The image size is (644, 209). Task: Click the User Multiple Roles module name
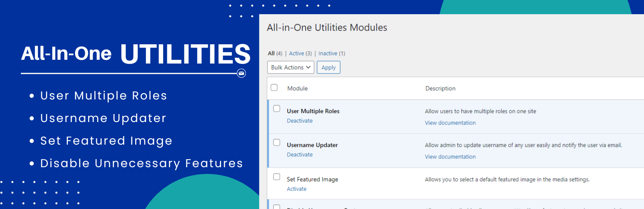(x=313, y=111)
